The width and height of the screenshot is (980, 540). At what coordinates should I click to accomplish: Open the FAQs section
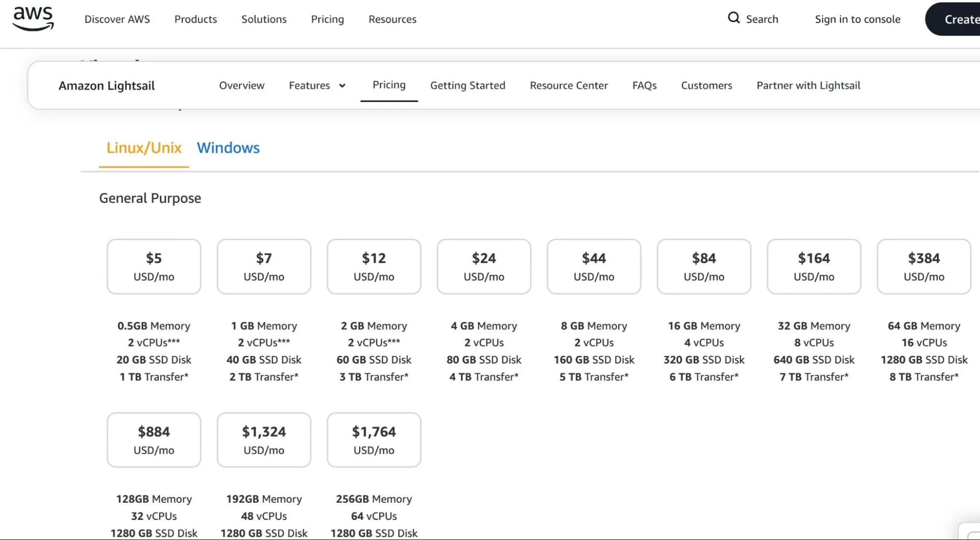[644, 85]
